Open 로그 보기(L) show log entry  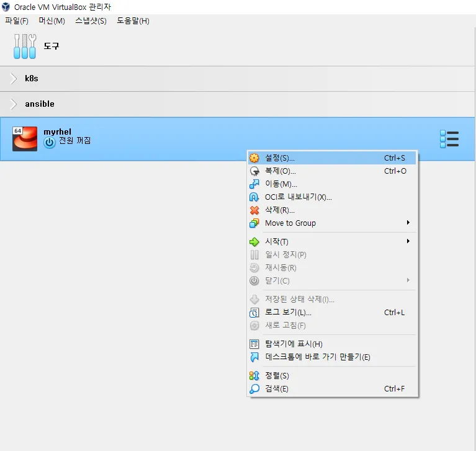click(x=332, y=312)
